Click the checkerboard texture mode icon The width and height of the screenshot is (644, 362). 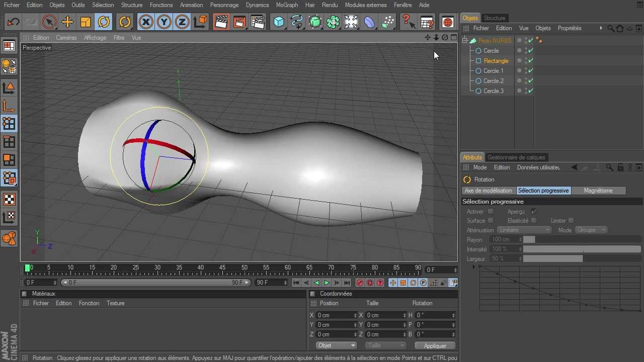pyautogui.click(x=9, y=199)
